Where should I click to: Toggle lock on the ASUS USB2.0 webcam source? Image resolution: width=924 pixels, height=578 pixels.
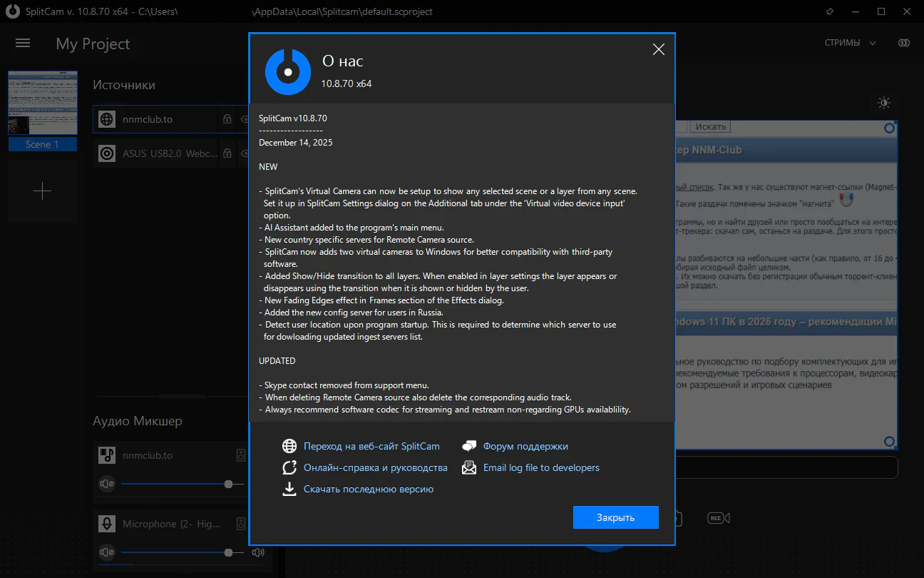[227, 153]
